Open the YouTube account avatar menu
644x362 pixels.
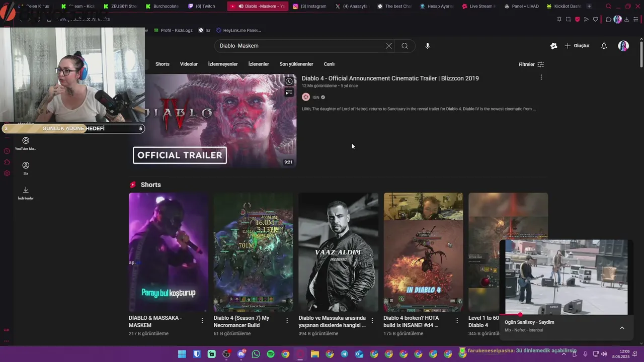click(623, 46)
